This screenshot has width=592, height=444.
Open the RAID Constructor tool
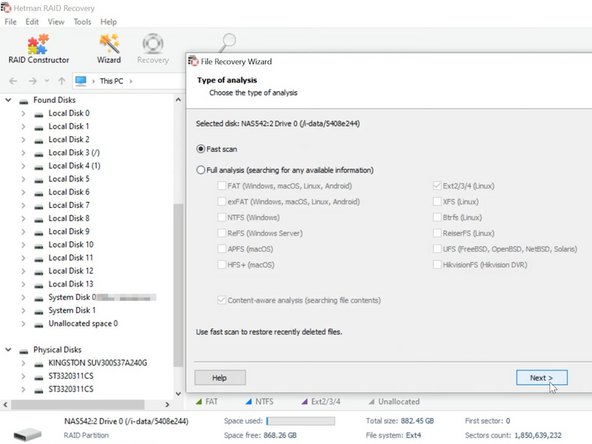tap(38, 49)
